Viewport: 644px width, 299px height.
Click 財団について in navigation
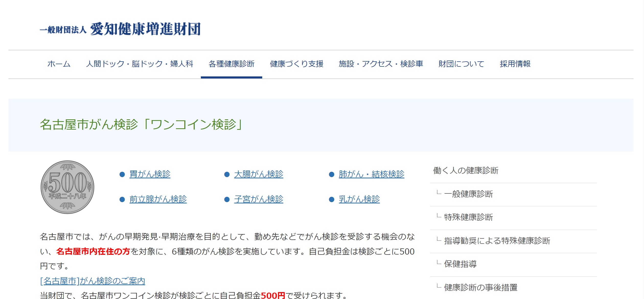[461, 64]
